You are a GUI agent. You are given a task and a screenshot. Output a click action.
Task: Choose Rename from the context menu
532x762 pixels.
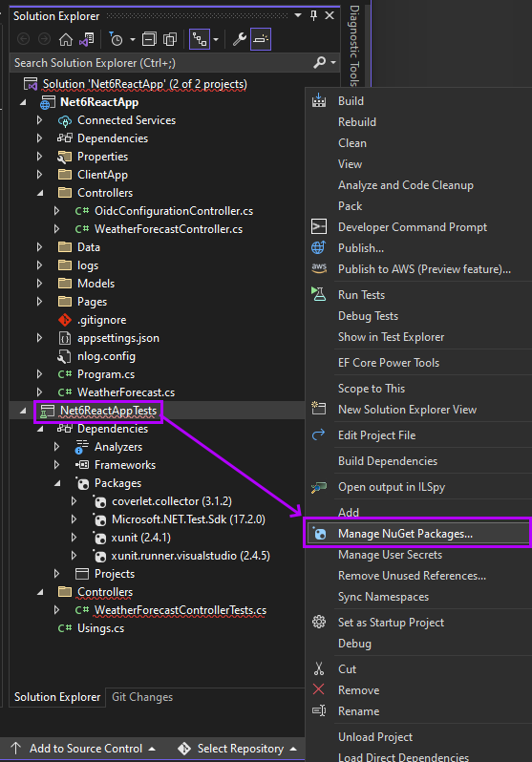358,711
